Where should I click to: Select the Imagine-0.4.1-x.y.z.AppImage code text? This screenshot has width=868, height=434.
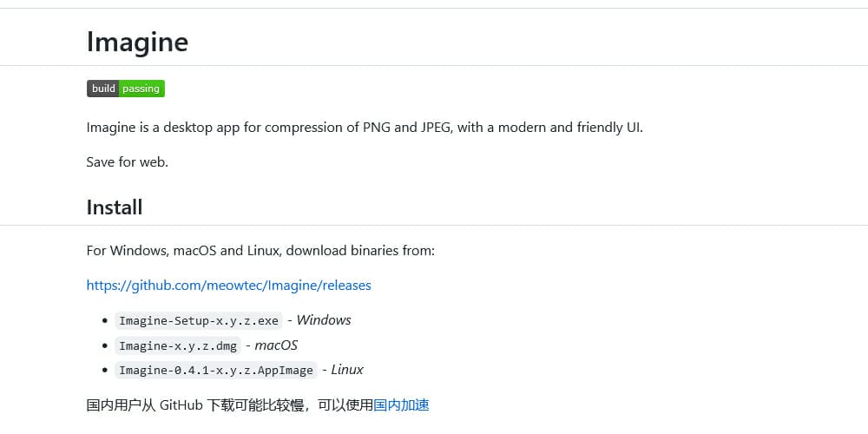(x=216, y=371)
